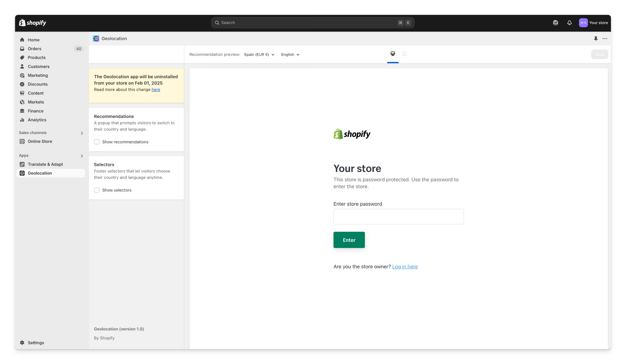The image size is (626, 364).
Task: Open Translate & Adapt app
Action: pyautogui.click(x=45, y=164)
